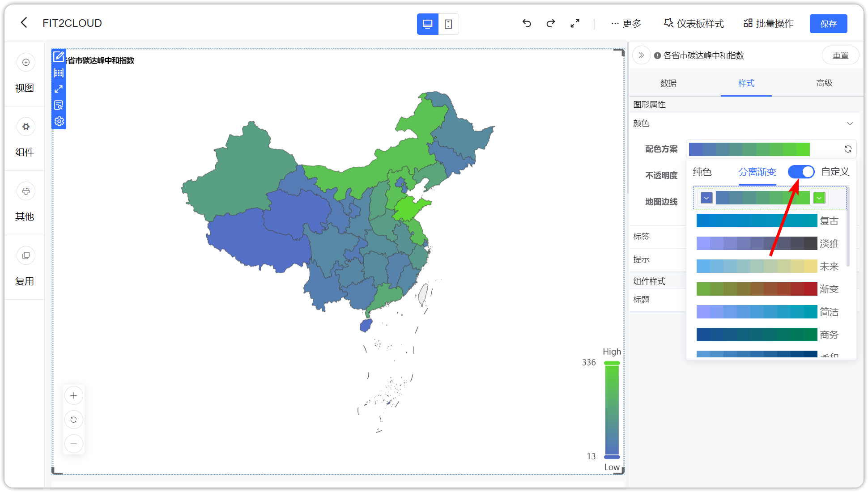
Task: Click the 重置 reset button
Action: [840, 55]
